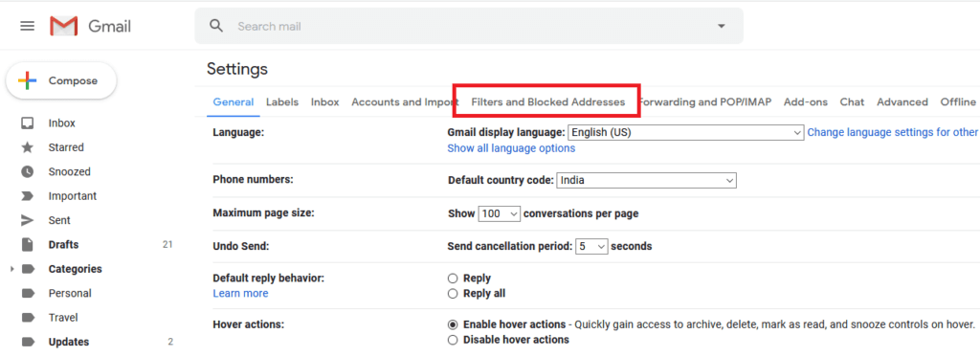Click the Starred star icon

[x=28, y=147]
